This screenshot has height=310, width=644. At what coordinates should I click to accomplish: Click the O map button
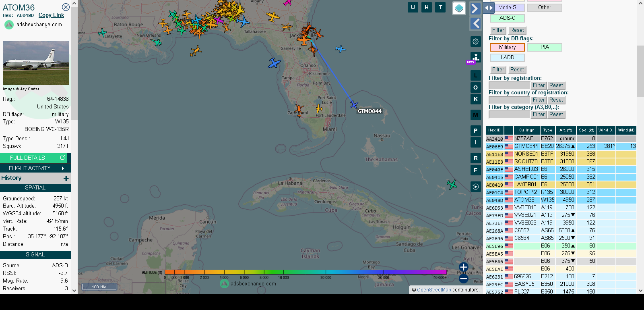click(476, 87)
